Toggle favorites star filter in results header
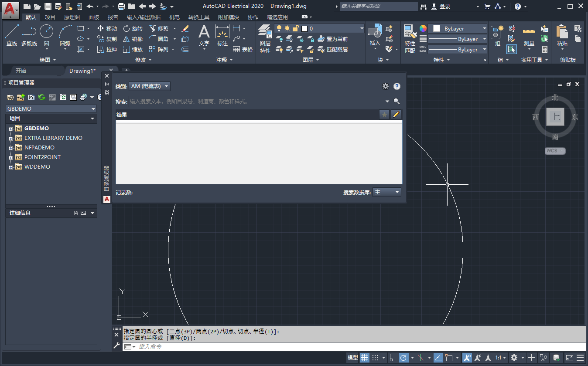The width and height of the screenshot is (588, 366). (384, 115)
